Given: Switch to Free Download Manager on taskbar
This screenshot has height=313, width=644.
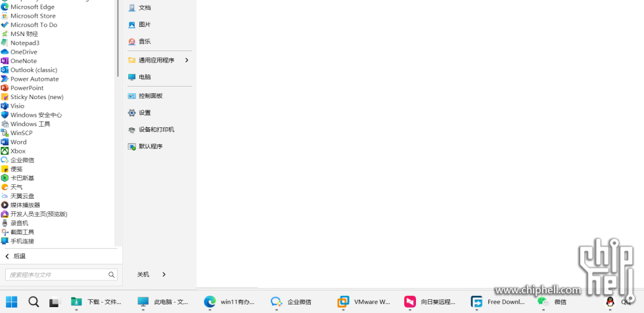Looking at the screenshot, I should click(x=498, y=302).
